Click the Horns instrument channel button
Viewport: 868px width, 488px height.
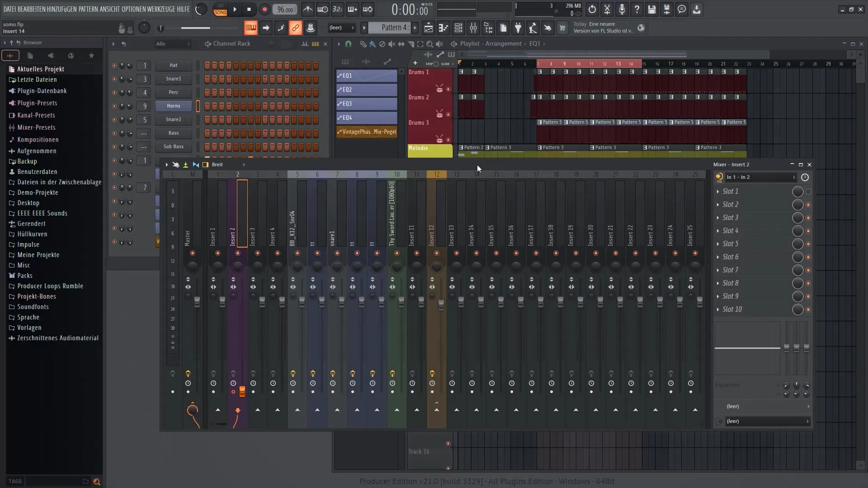[x=174, y=105]
